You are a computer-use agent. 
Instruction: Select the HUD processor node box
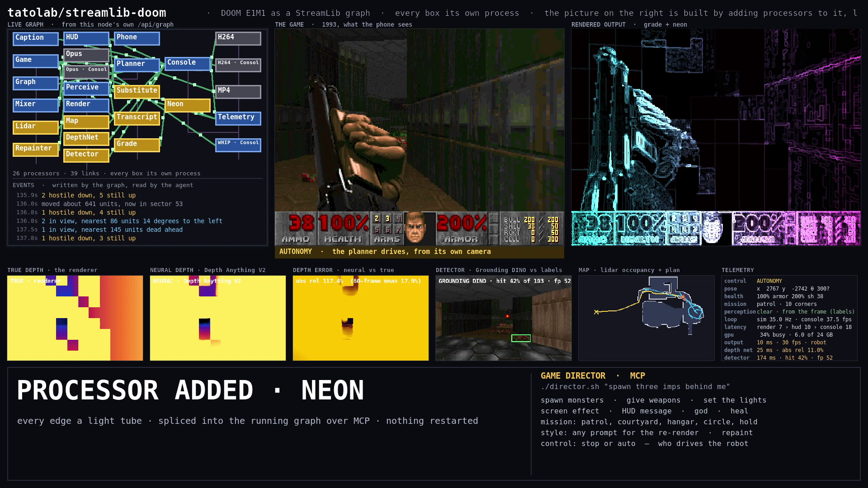pyautogui.click(x=86, y=38)
